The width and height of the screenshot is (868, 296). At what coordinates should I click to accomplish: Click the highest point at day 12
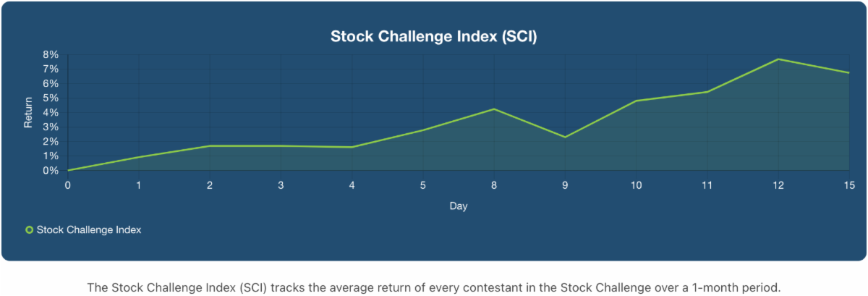[778, 59]
